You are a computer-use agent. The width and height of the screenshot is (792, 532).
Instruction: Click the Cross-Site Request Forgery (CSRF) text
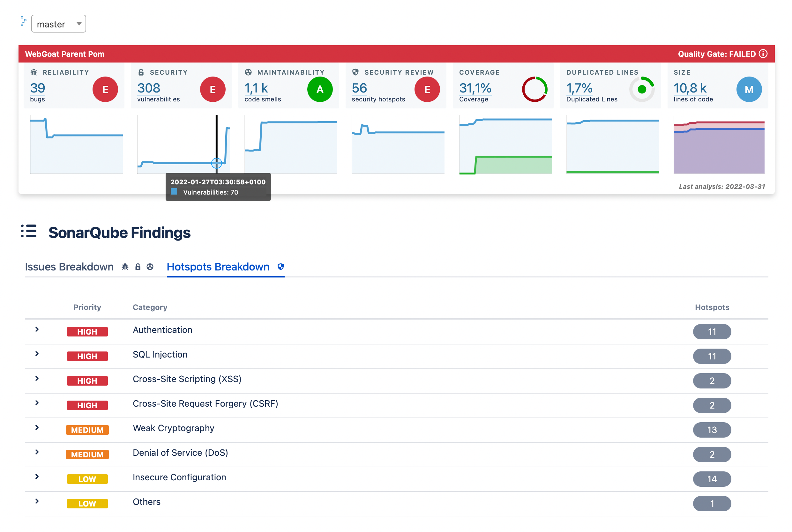[x=205, y=404]
